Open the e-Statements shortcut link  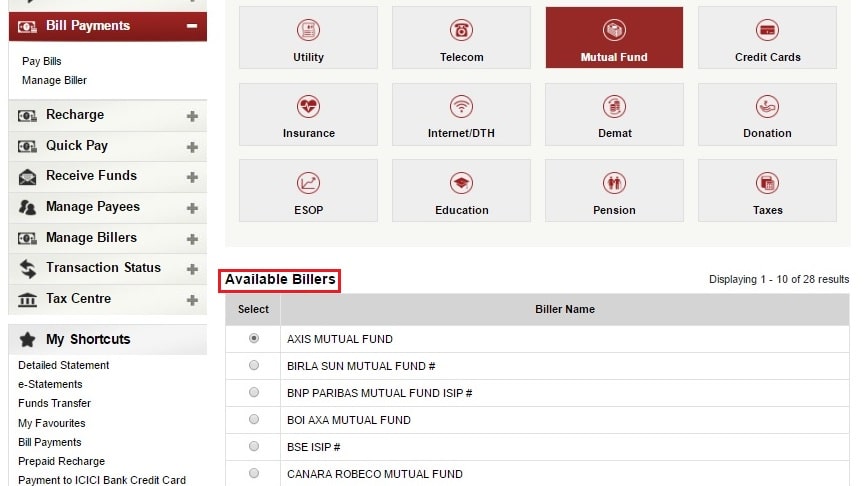point(50,384)
